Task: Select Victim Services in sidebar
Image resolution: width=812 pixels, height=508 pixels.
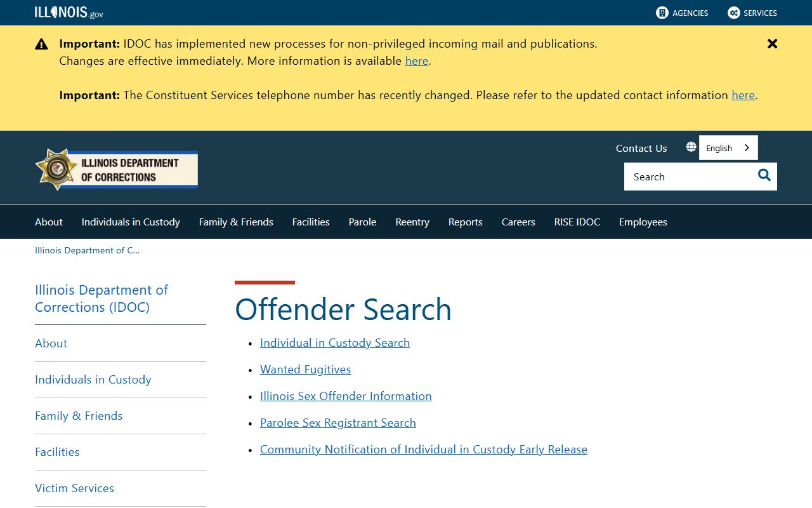Action: click(74, 488)
